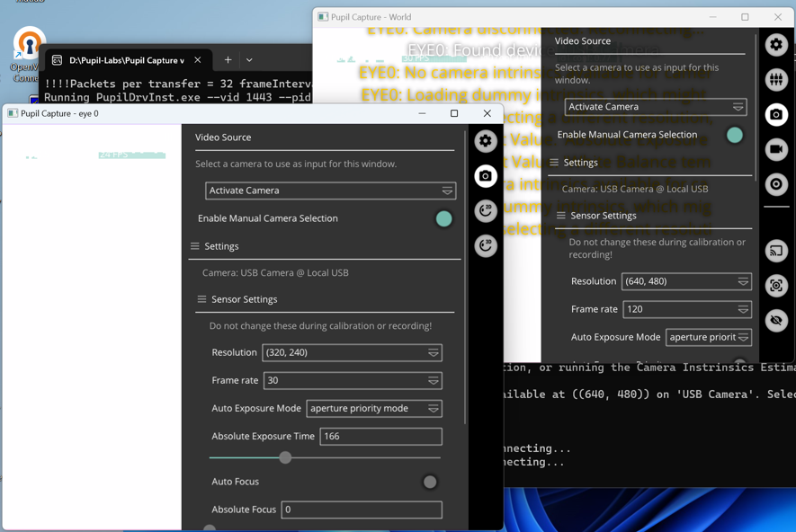
Task: Open the 3D pupil detector icon
Action: (486, 246)
